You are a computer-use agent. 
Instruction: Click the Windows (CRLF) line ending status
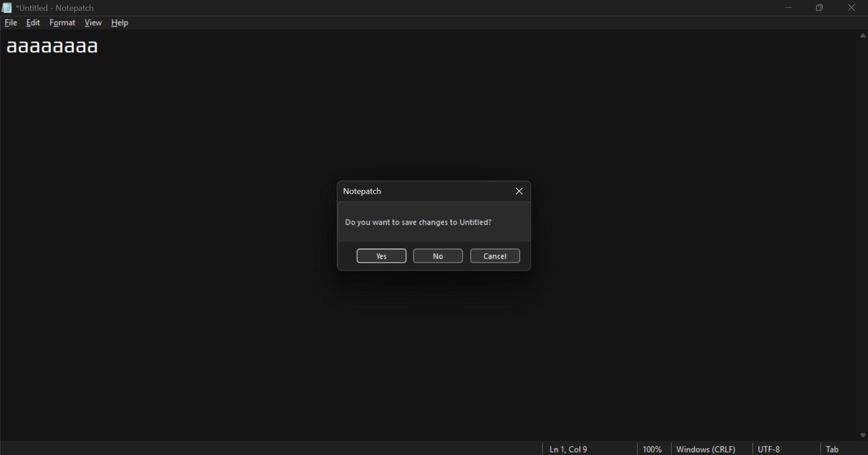click(706, 449)
